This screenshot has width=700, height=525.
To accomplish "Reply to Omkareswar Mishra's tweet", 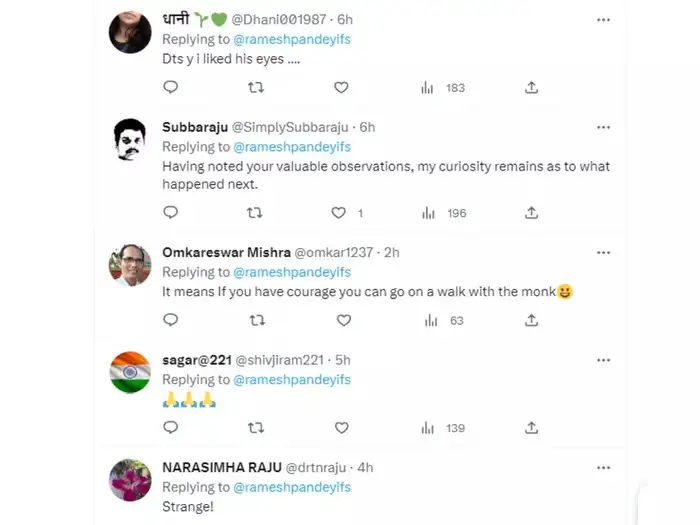I will coord(170,320).
